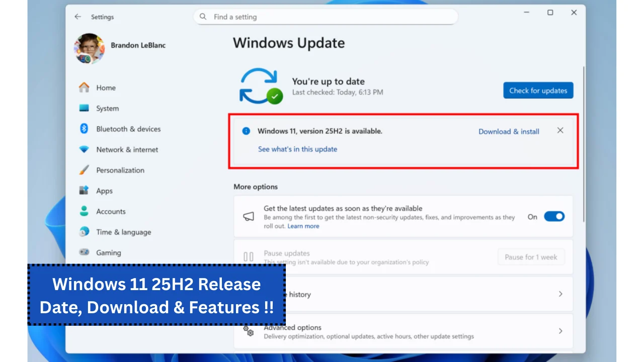Open the System settings icon in sidebar
The image size is (644, 362).
click(84, 108)
